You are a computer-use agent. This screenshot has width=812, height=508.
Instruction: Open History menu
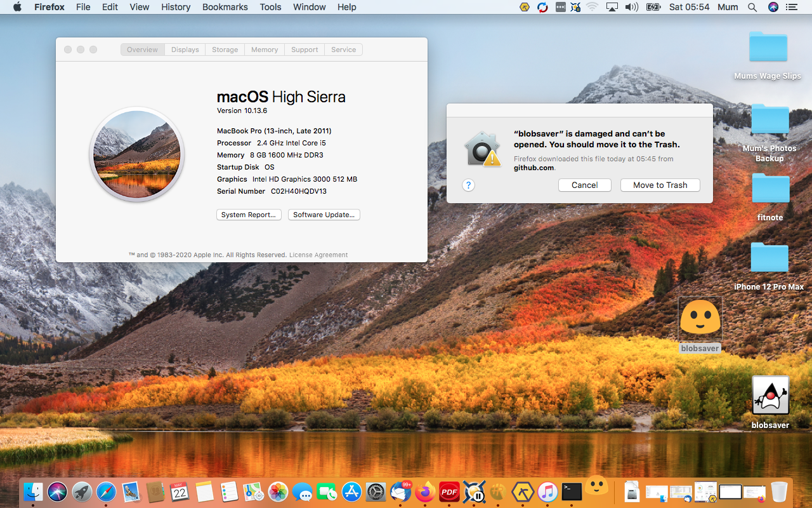point(176,7)
